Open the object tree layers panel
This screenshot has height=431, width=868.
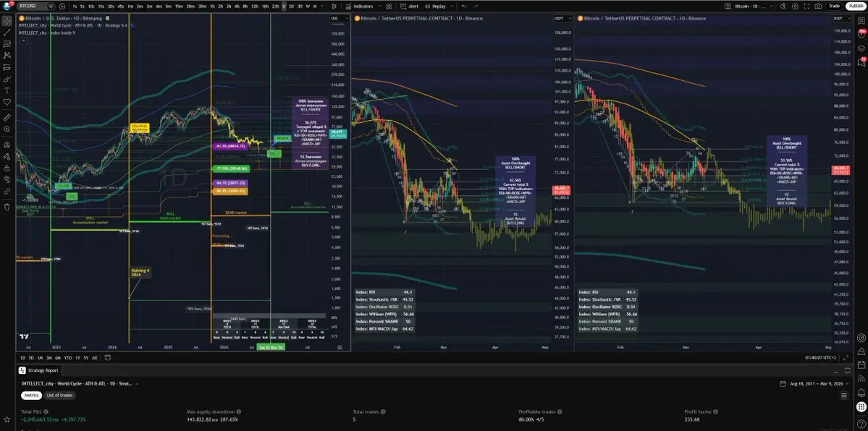pos(861,48)
